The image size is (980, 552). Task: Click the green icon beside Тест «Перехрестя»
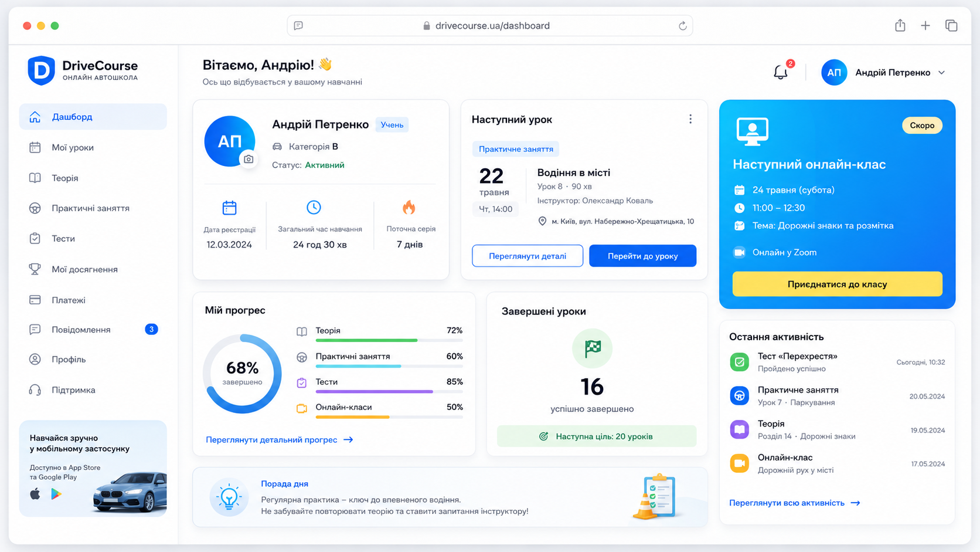coord(739,362)
